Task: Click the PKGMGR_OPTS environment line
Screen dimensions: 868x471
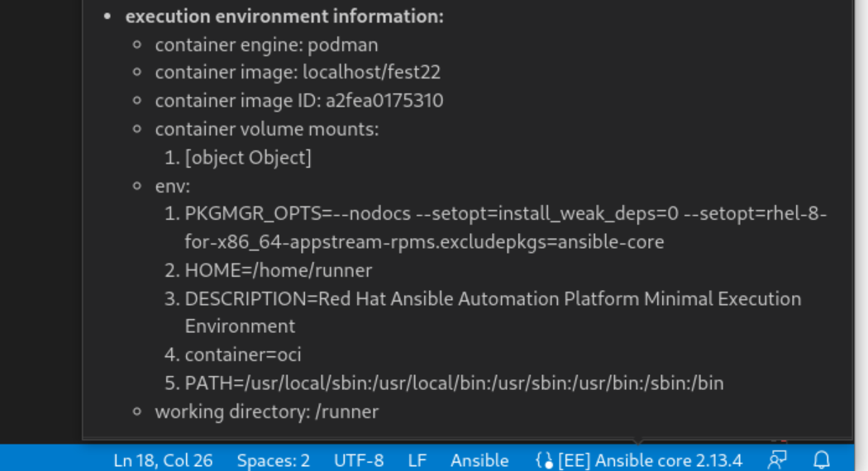Action: [505, 213]
